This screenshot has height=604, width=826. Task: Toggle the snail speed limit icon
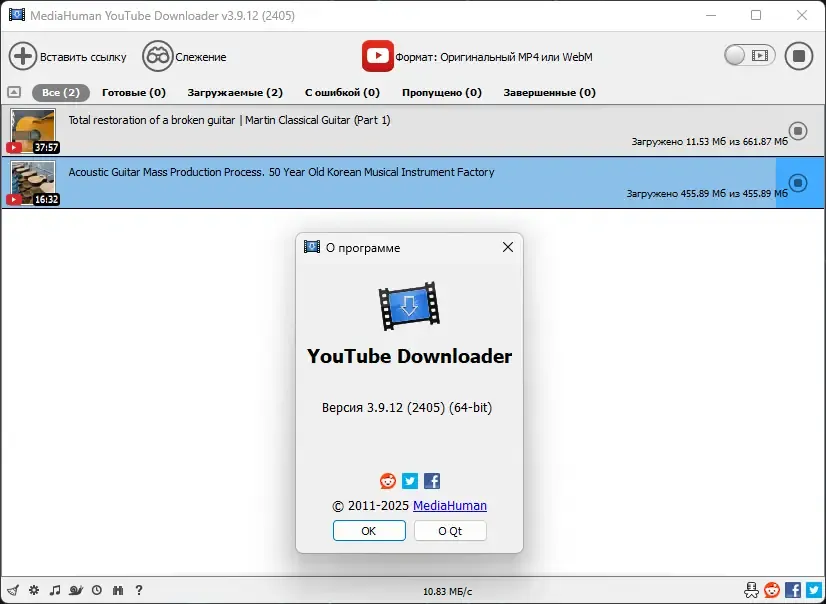coord(76,590)
